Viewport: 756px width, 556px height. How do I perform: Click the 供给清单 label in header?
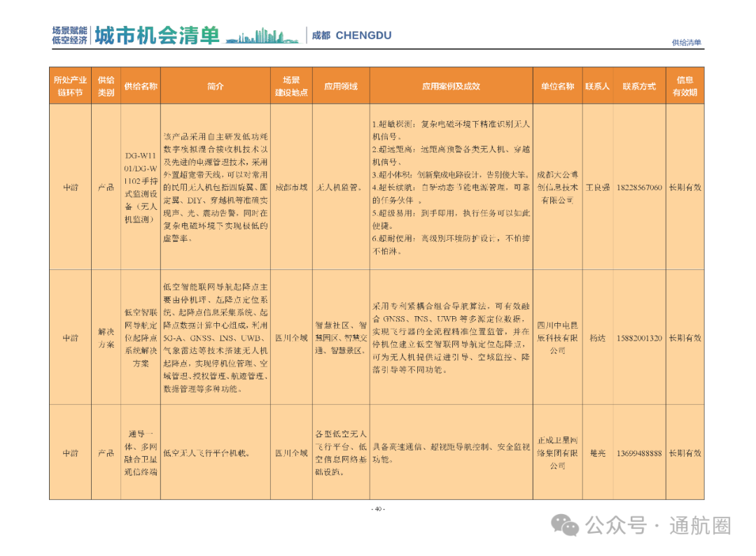(687, 43)
